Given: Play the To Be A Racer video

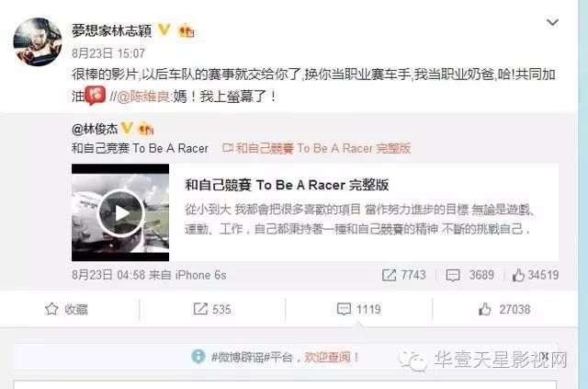Looking at the screenshot, I should coord(120,213).
